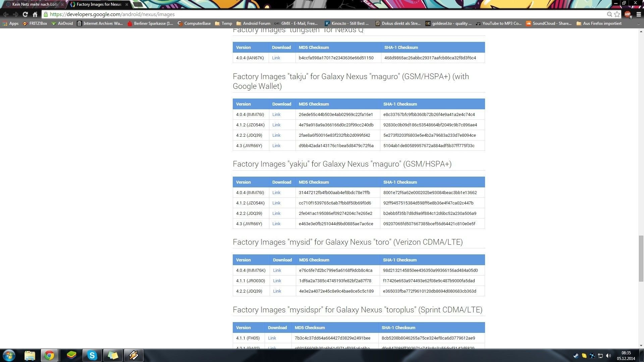Download takju 4.3 (JWR66Y) image link
The width and height of the screenshot is (644, 362).
point(276,146)
